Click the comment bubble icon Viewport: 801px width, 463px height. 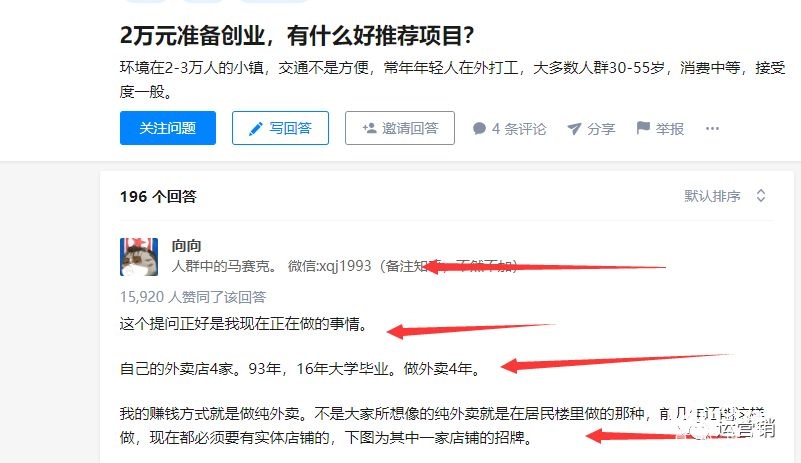pyautogui.click(x=479, y=128)
